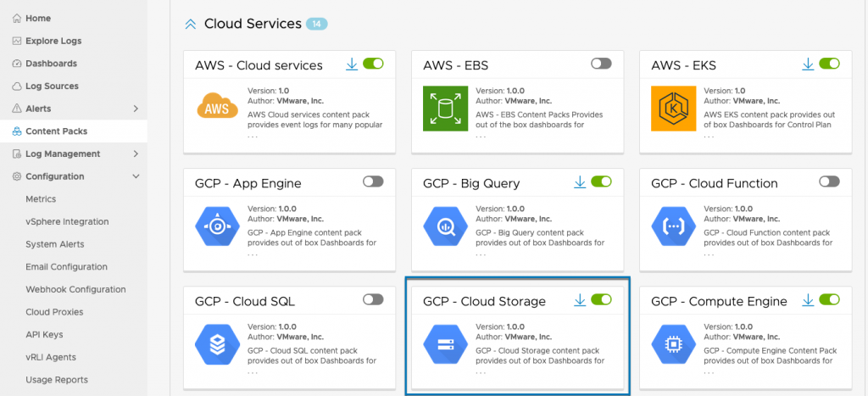Download the AWS - Cloud services content pack
868x396 pixels.
352,64
